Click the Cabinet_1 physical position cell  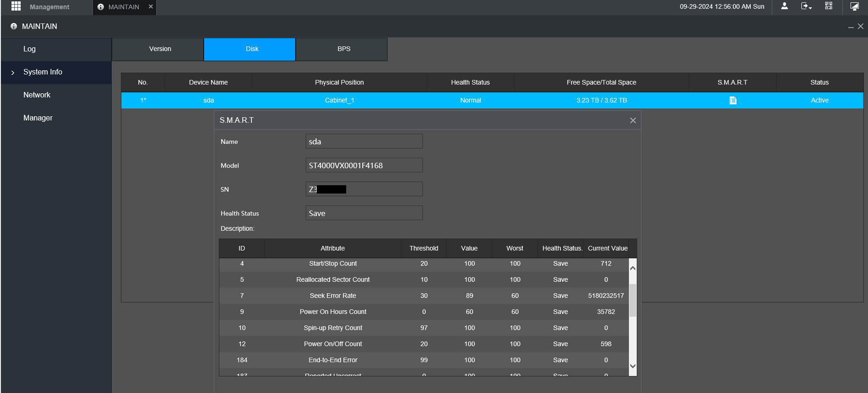339,100
